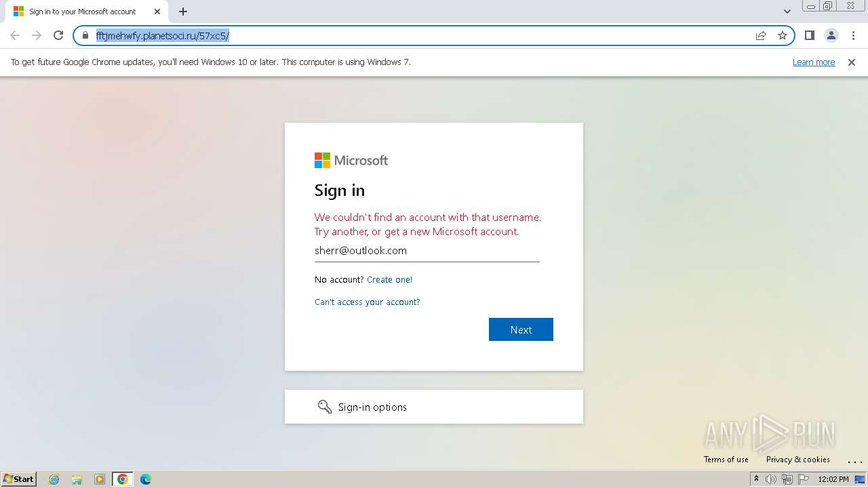
Task: Click the padlock site info icon
Action: [85, 35]
